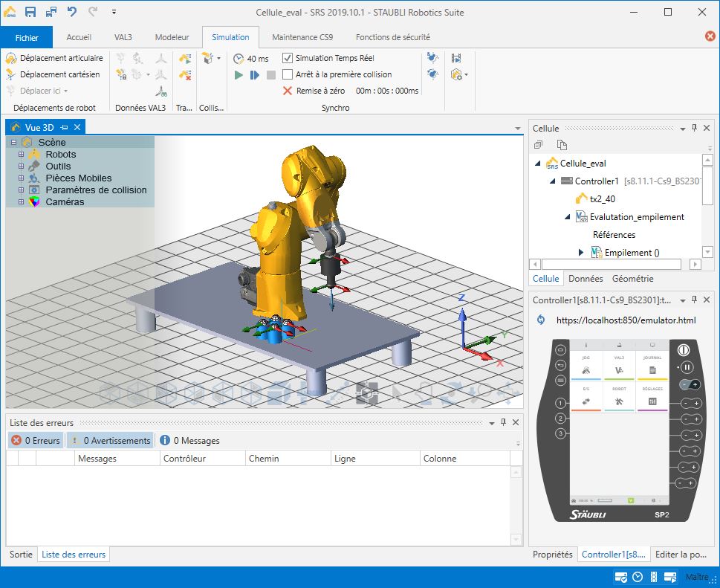The width and height of the screenshot is (720, 588).
Task: Click the undo arrow icon
Action: click(72, 12)
